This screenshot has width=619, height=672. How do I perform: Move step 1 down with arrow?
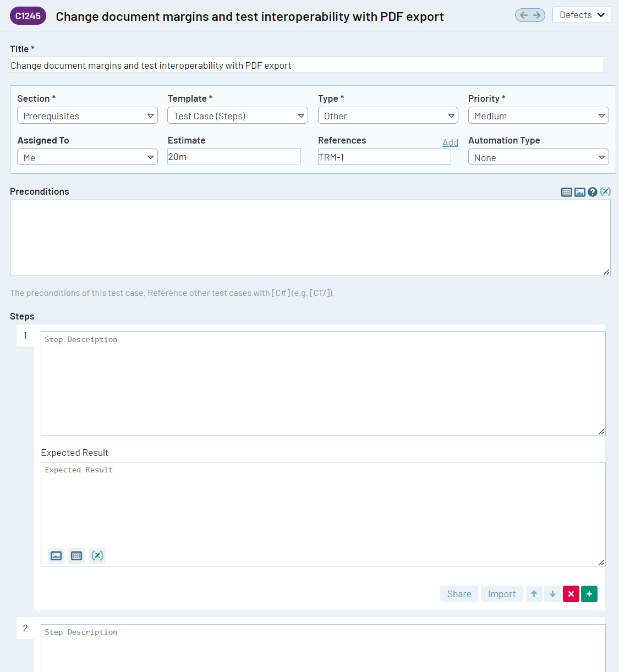552,594
